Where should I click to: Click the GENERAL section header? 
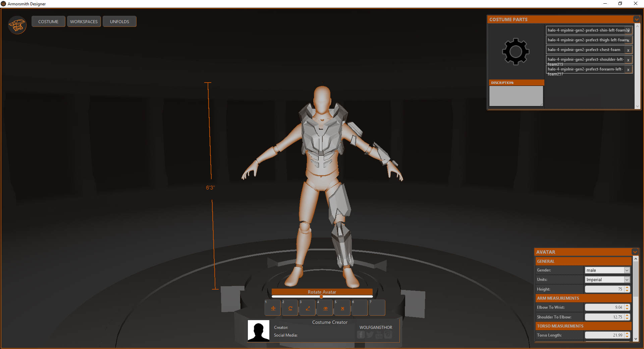click(x=583, y=261)
